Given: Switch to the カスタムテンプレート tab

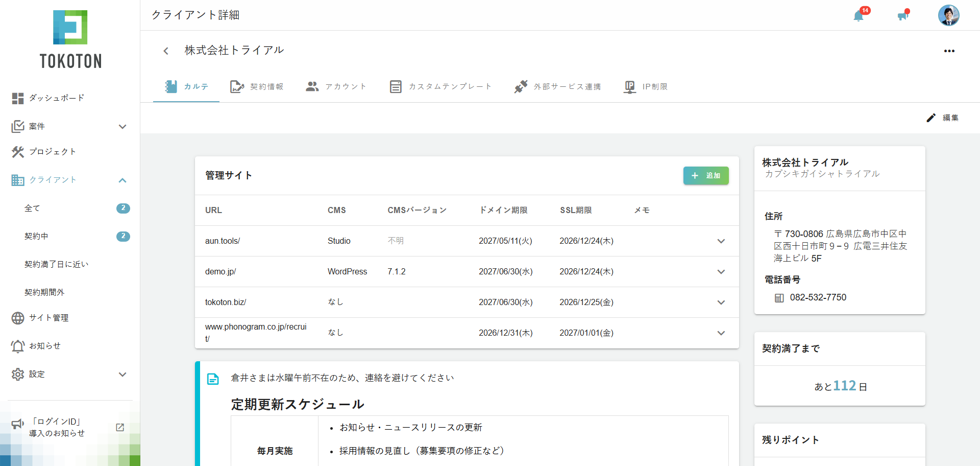Looking at the screenshot, I should pos(440,87).
